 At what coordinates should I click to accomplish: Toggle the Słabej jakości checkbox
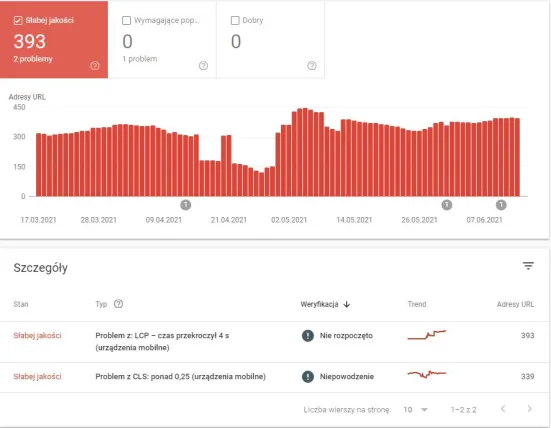click(x=18, y=20)
